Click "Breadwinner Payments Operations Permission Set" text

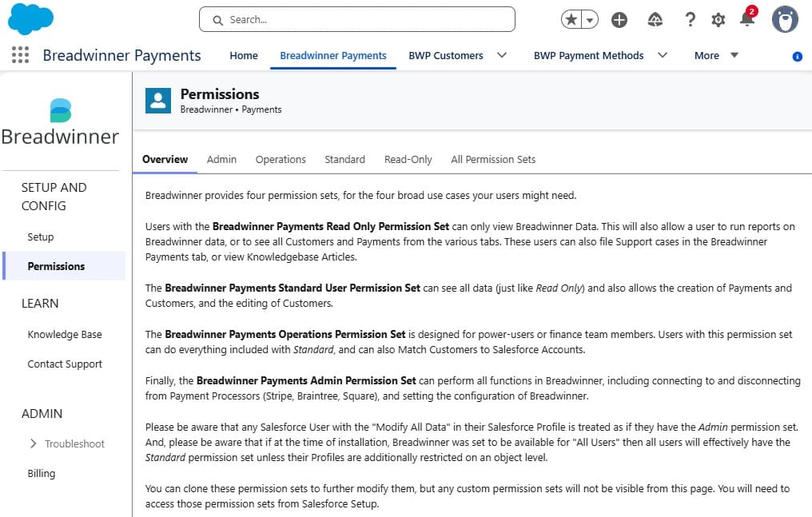(x=285, y=334)
